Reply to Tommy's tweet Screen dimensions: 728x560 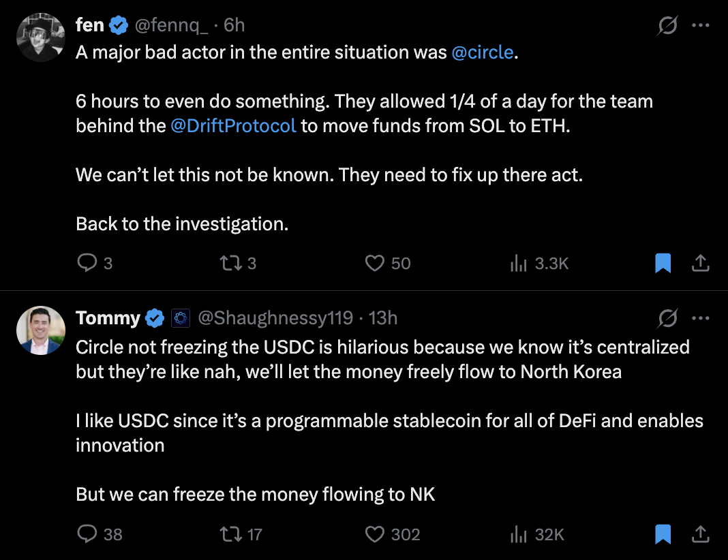click(87, 534)
